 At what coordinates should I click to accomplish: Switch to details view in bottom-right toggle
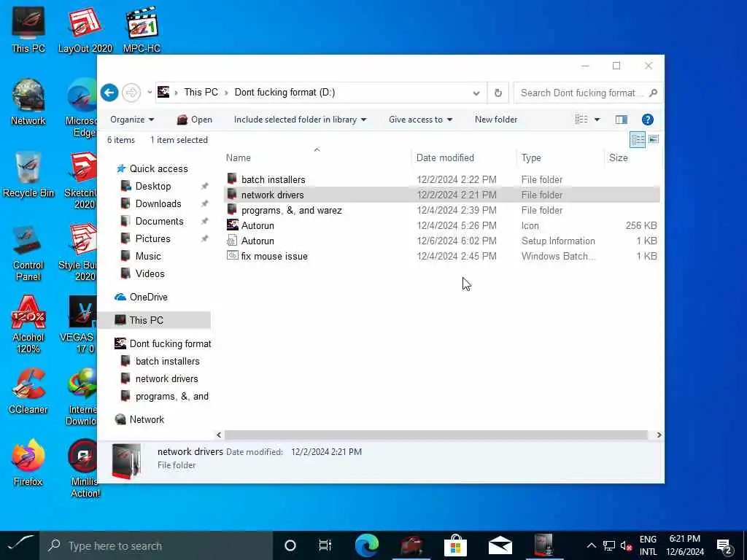pos(638,139)
